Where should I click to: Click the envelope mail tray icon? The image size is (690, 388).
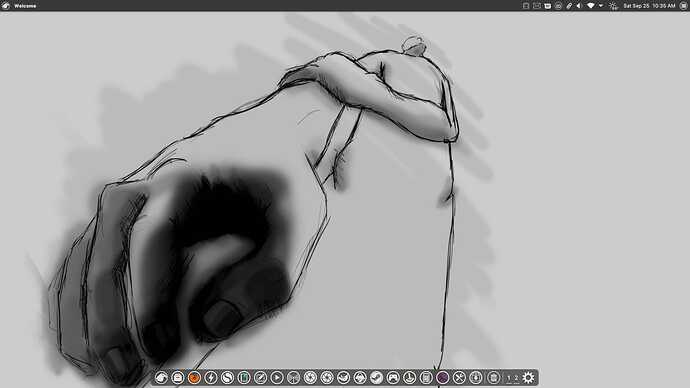537,6
